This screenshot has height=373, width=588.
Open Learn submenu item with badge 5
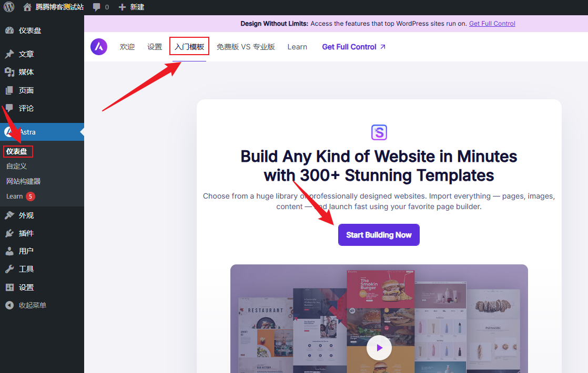coord(15,196)
